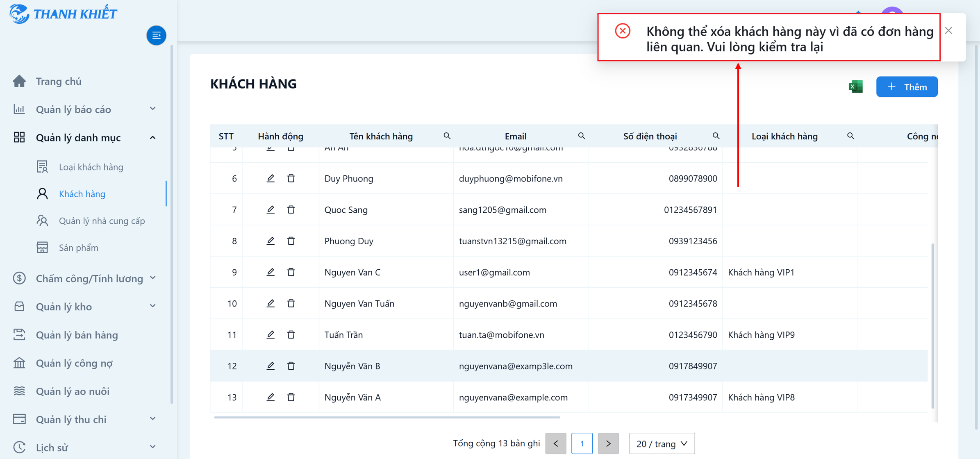Click phone number 01234567891
980x459 pixels.
tap(690, 209)
